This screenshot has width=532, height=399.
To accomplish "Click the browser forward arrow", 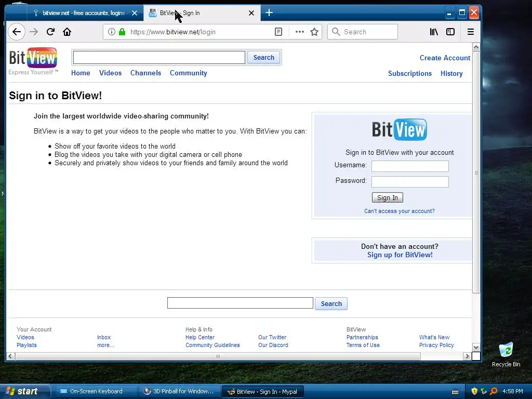I will pyautogui.click(x=34, y=32).
